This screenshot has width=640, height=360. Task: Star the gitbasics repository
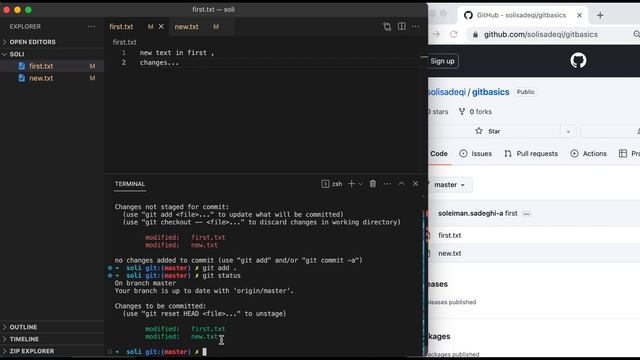(x=488, y=131)
